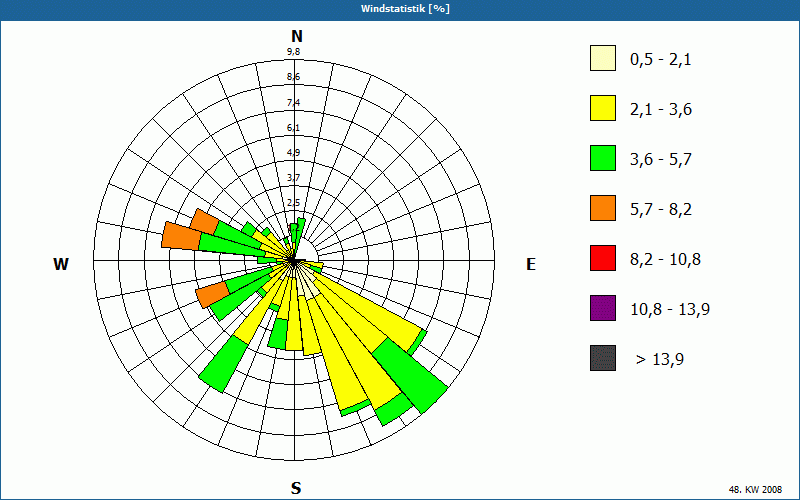Screen dimensions: 800x500
Task: Click the legend label '10,8 - 13,9'
Action: coord(670,310)
